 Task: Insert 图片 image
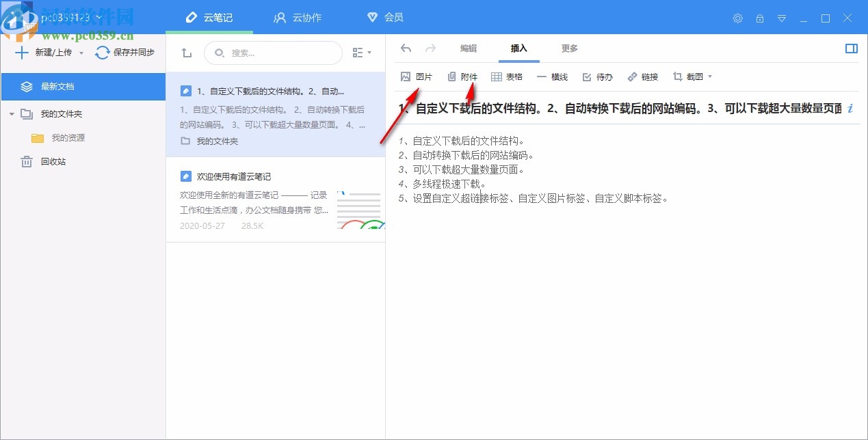417,77
